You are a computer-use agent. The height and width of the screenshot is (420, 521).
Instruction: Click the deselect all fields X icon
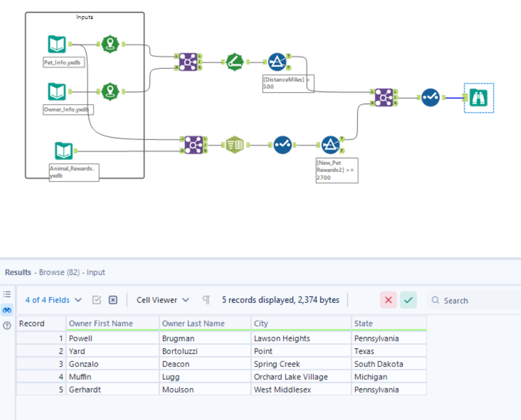(113, 300)
